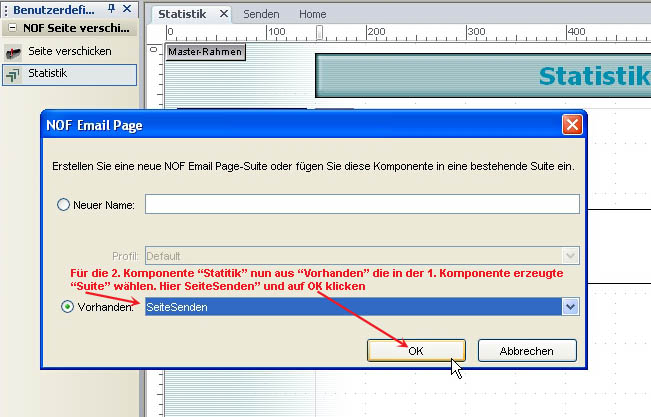This screenshot has height=417, width=651.
Task: Select the Vorhanden radio button
Action: point(67,307)
